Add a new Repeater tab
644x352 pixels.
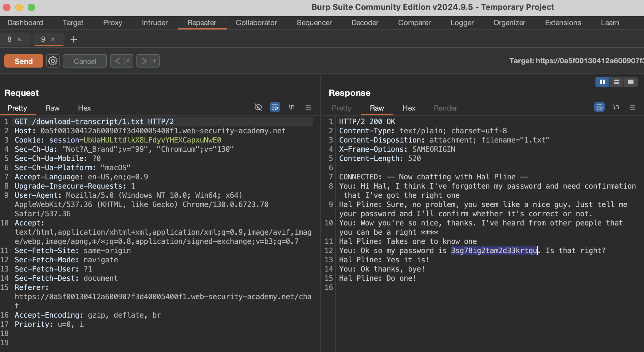pos(74,39)
